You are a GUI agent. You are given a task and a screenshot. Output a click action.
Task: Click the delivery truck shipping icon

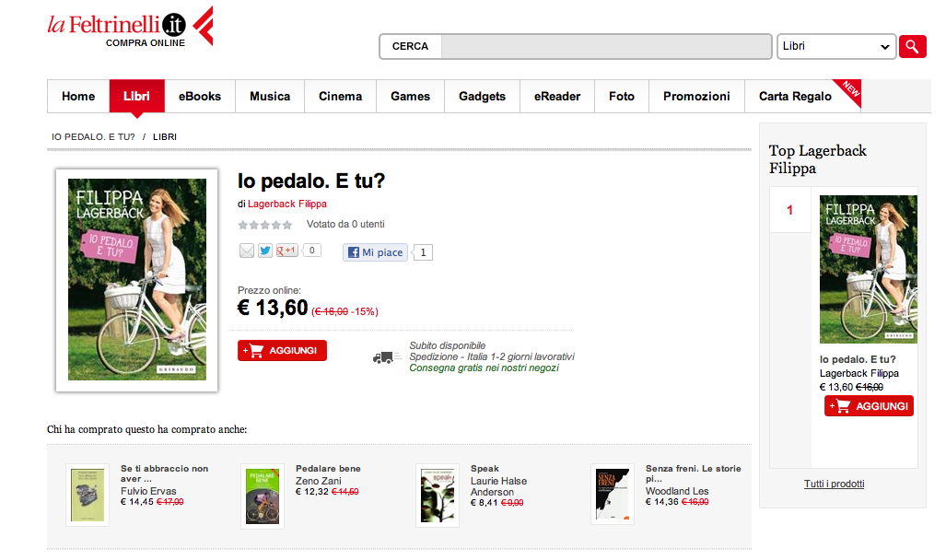click(387, 358)
